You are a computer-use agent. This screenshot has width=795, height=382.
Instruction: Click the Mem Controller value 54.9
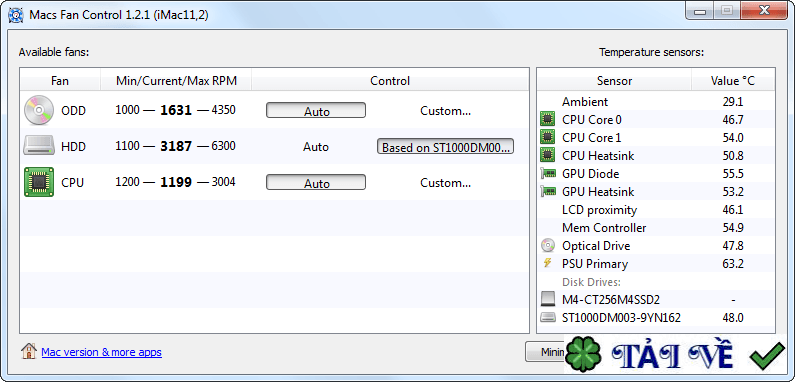point(733,228)
